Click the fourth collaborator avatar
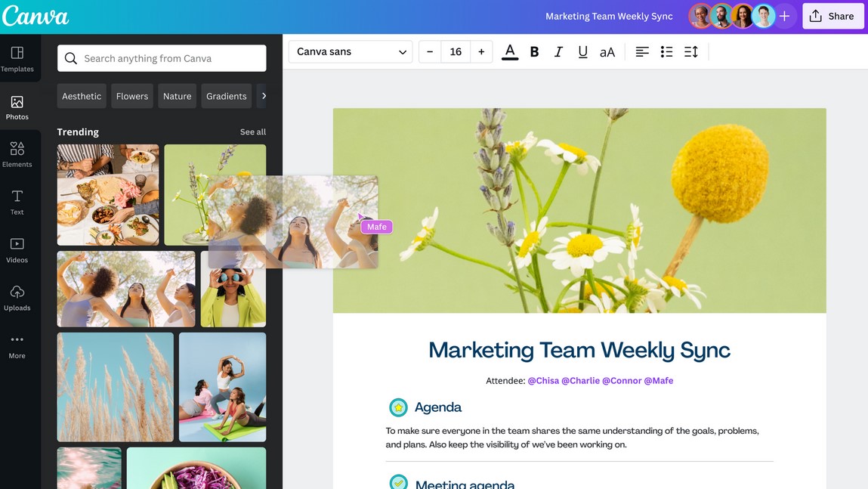 coord(764,17)
